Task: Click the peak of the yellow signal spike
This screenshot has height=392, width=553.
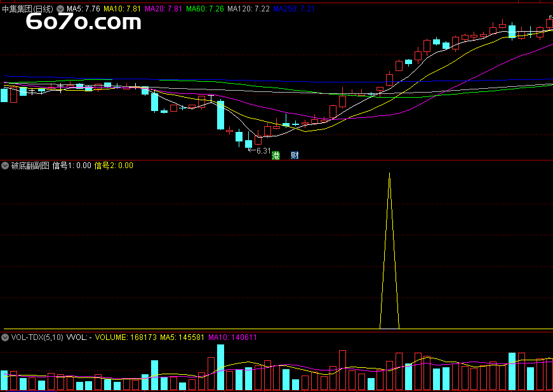Action: [x=389, y=173]
